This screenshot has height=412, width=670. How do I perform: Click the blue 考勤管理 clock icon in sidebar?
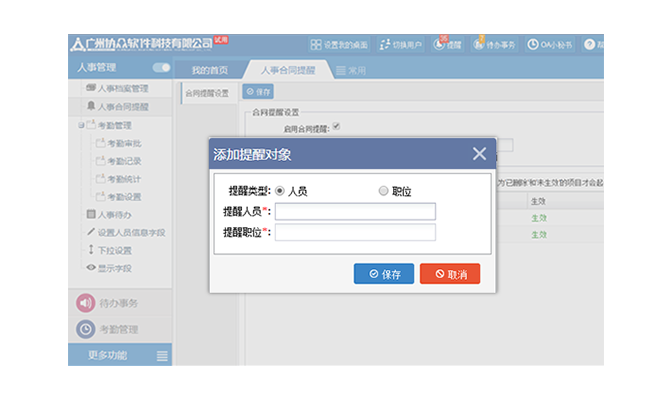[x=86, y=329]
